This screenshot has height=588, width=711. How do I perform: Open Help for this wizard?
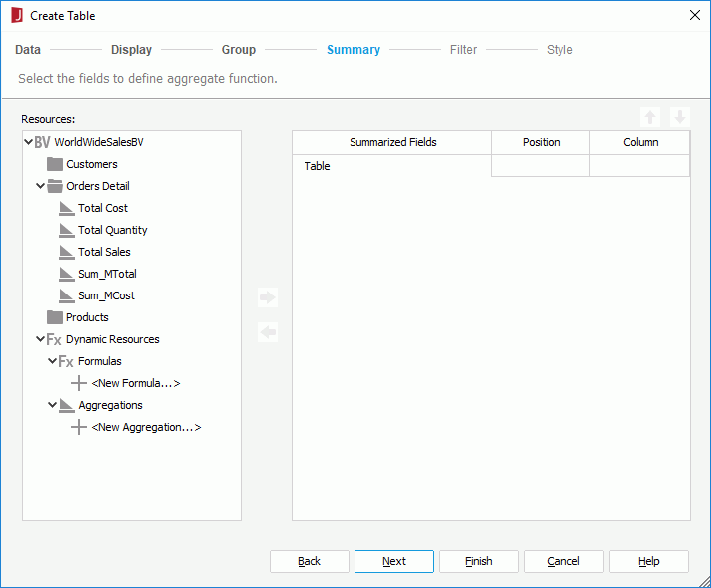[x=649, y=561]
